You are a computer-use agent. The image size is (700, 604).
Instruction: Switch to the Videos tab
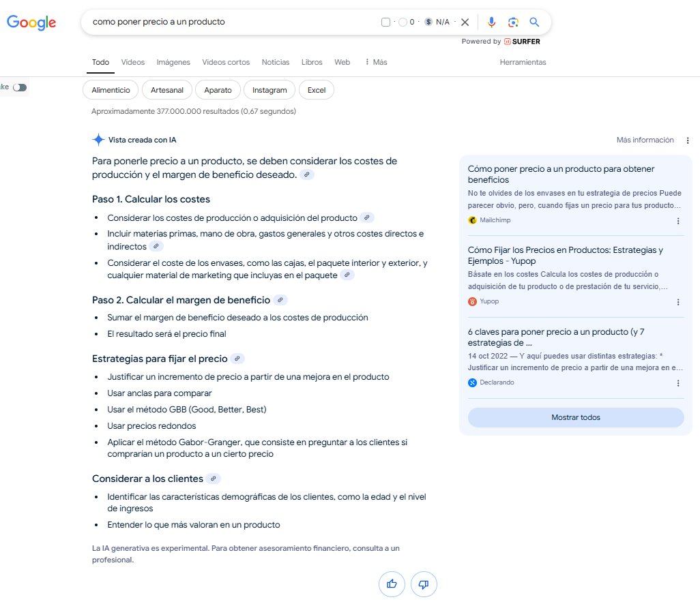coord(133,62)
